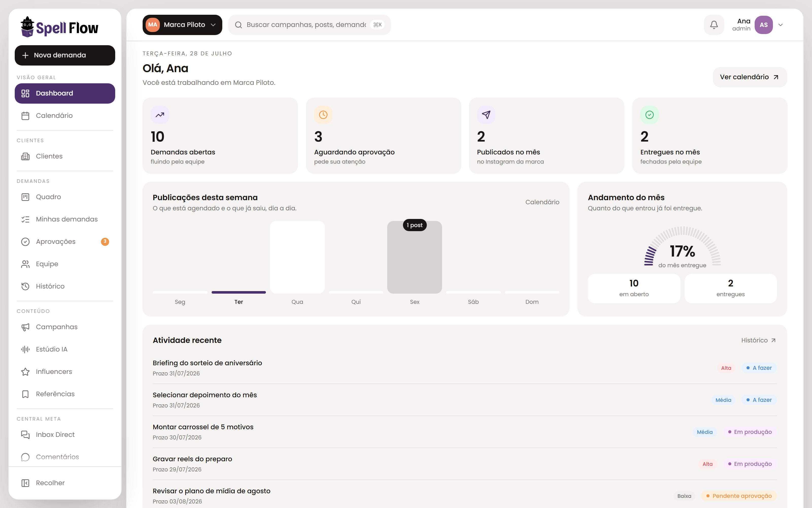Click the Clientes building icon
Screen dimensions: 812x508
click(x=25, y=156)
